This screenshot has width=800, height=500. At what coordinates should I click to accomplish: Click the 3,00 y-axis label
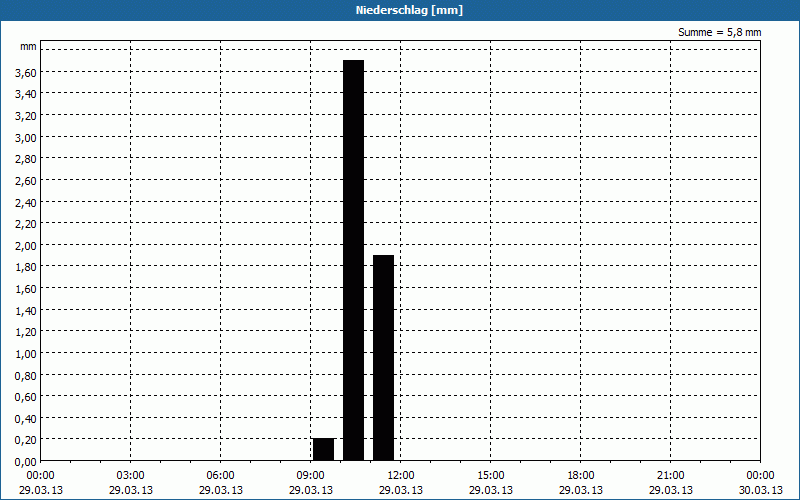coord(26,138)
